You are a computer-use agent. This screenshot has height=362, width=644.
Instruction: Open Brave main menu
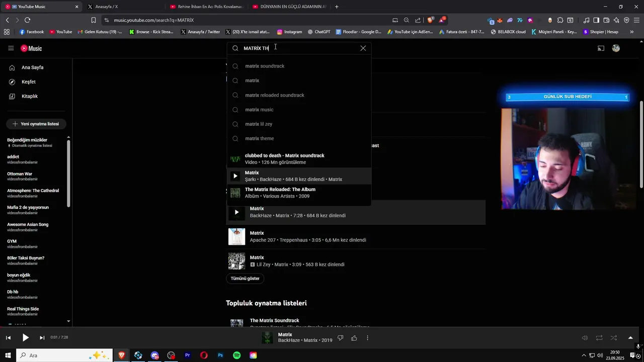[636, 20]
